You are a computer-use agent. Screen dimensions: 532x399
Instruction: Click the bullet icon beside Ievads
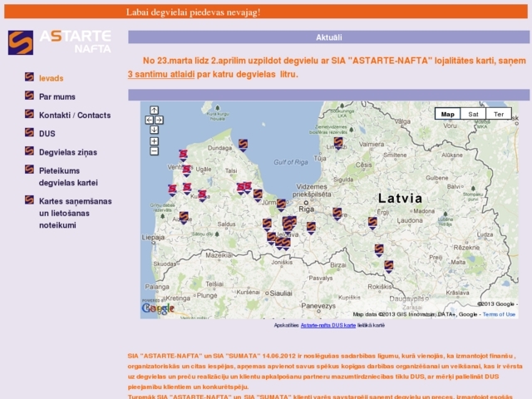(x=30, y=77)
